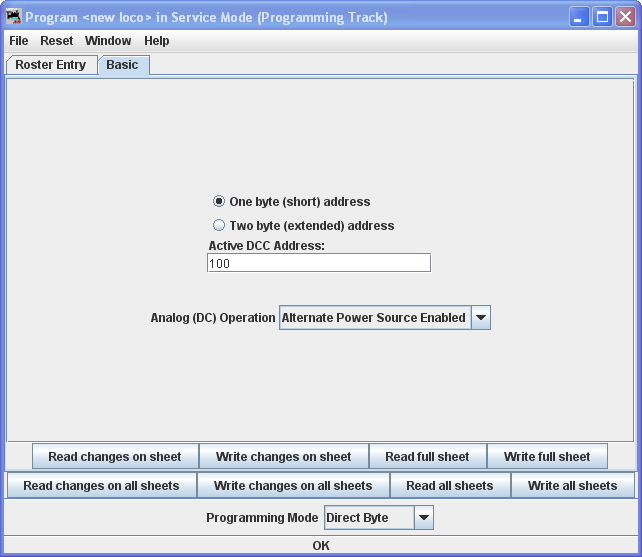
Task: Click Read full sheet button
Action: (x=427, y=457)
